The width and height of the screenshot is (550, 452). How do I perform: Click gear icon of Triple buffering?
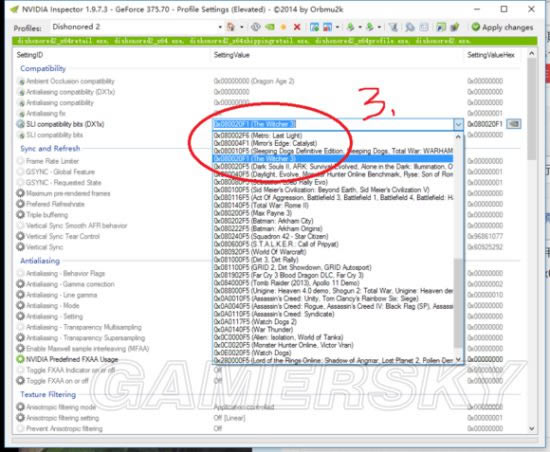20,215
